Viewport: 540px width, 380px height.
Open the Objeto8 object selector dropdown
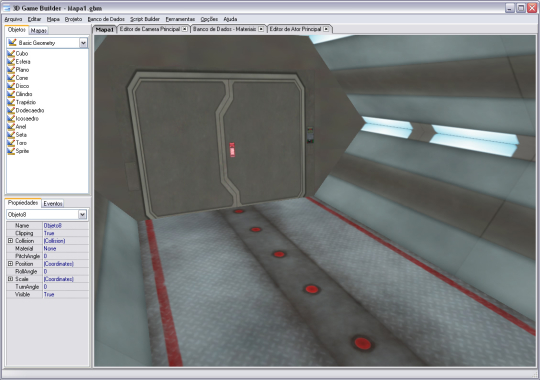click(x=82, y=215)
